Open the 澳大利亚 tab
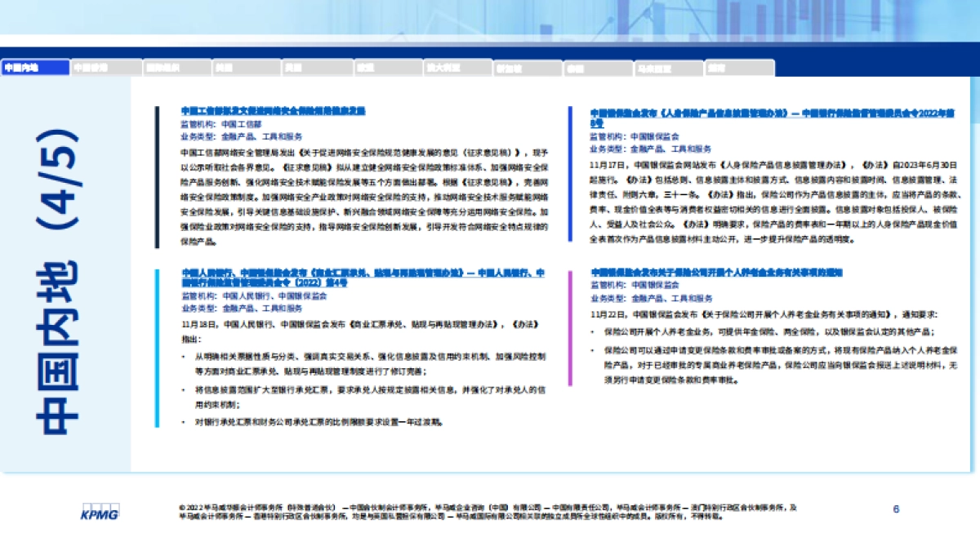The width and height of the screenshot is (980, 551). click(x=456, y=67)
